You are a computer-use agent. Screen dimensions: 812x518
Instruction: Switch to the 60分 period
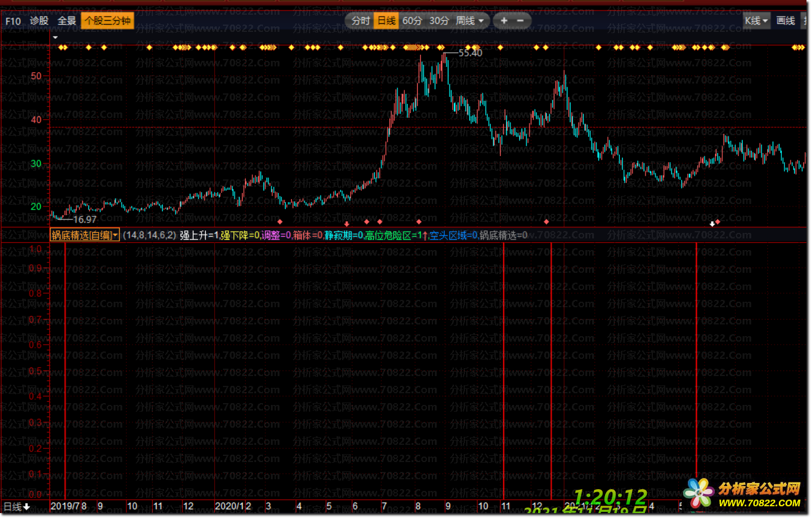(412, 21)
